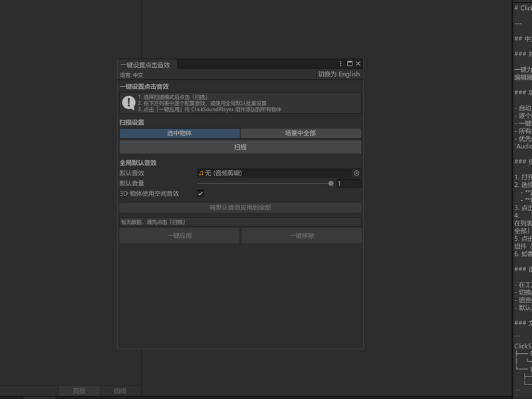Viewport: 532px width, 399px height.
Task: Click 将默认音效应用到全部 button
Action: click(x=240, y=207)
